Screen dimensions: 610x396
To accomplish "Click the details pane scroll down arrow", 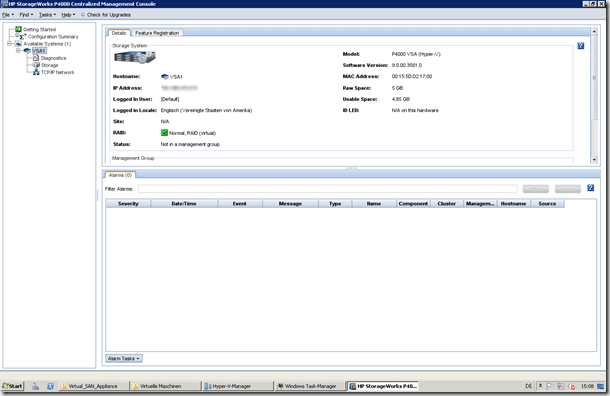I will 594,159.
